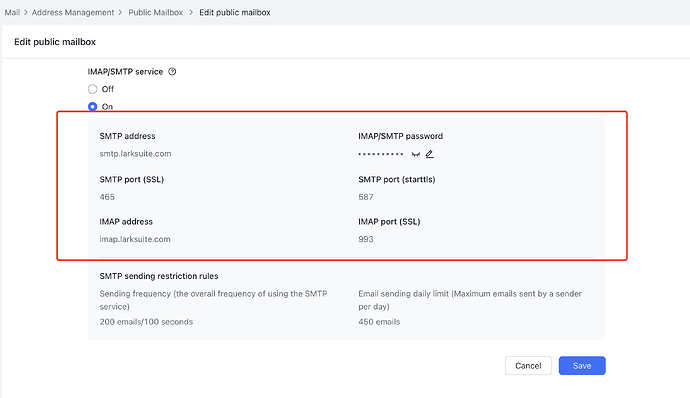
Task: Open Address Management breadcrumb
Action: [x=73, y=13]
